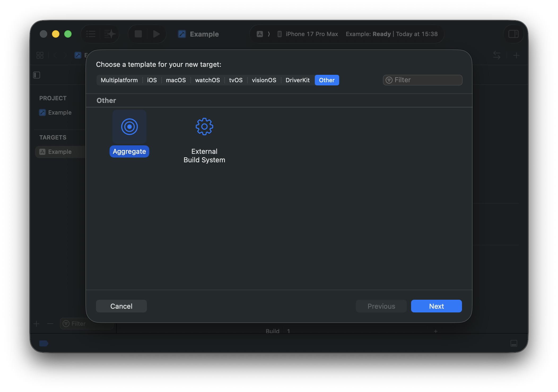Toggle the right inspector panel icon

(513, 34)
